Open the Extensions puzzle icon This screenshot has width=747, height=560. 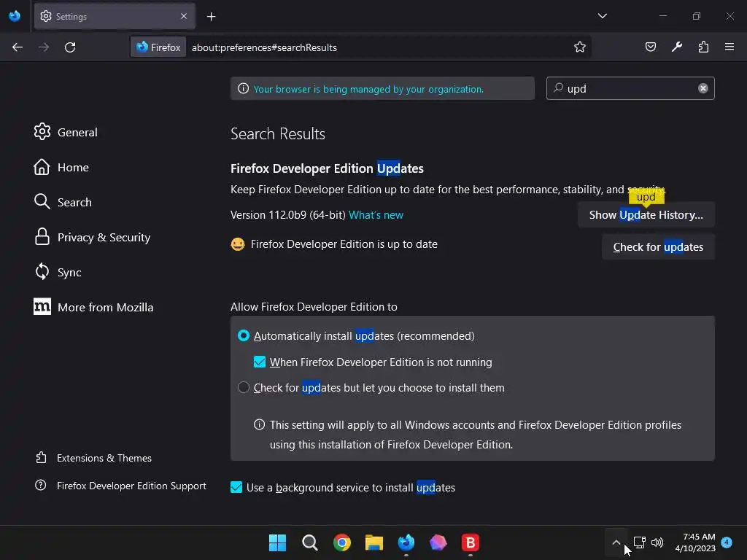[x=703, y=47]
